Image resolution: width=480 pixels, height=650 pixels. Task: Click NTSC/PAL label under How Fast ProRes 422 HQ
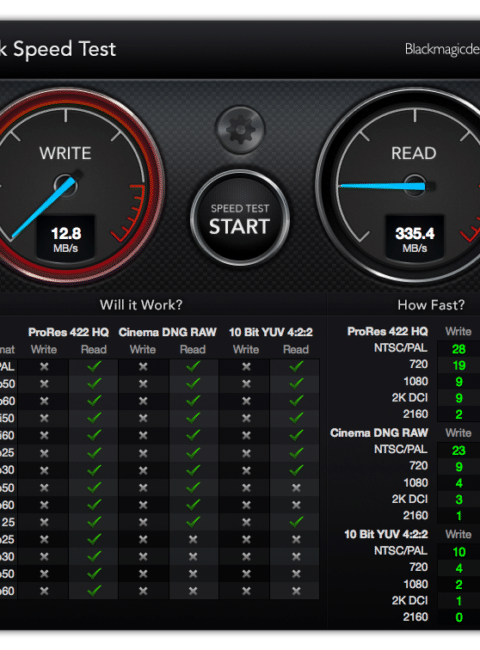pyautogui.click(x=400, y=348)
